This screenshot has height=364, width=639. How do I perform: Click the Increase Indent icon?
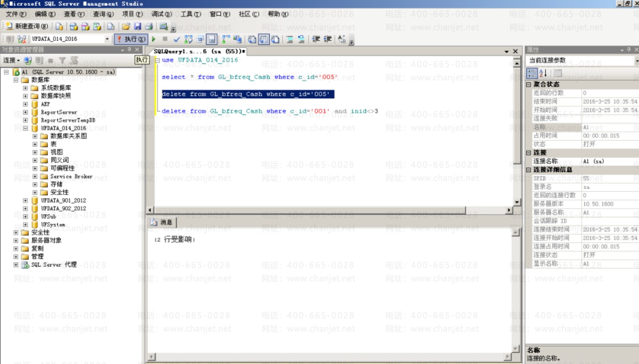point(328,39)
